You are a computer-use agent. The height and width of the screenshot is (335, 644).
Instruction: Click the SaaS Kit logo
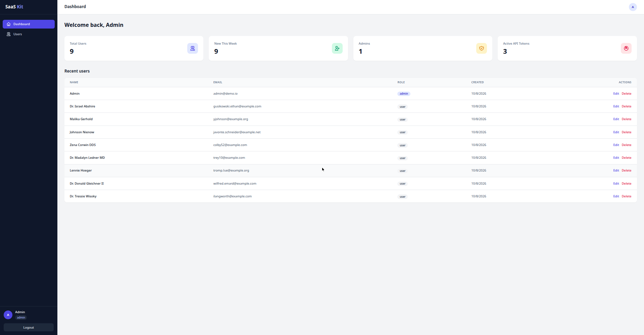[14, 7]
